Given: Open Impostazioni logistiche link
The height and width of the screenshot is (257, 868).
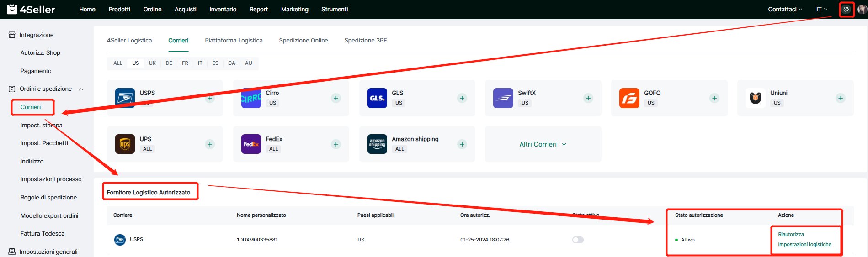Looking at the screenshot, I should 804,244.
